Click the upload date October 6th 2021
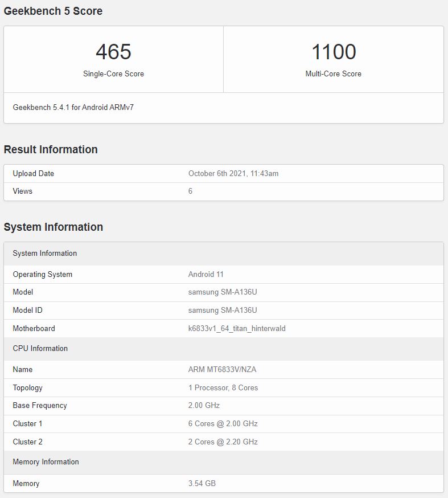 click(233, 173)
